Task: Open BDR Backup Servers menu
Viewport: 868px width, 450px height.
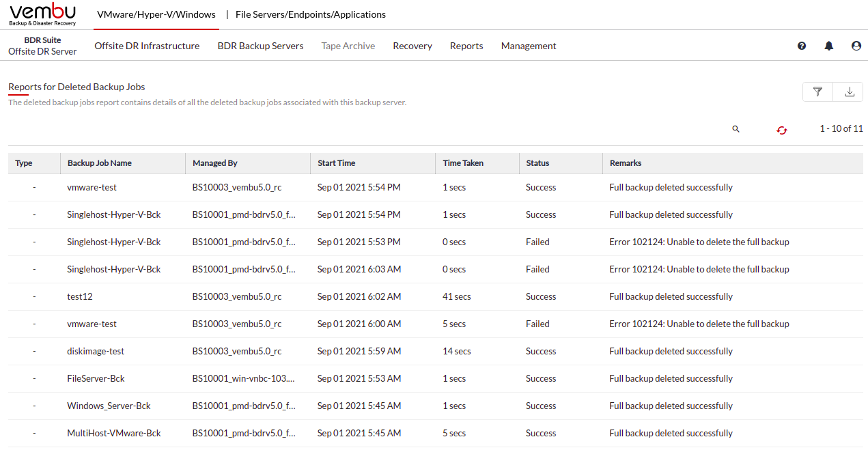Action: (261, 46)
